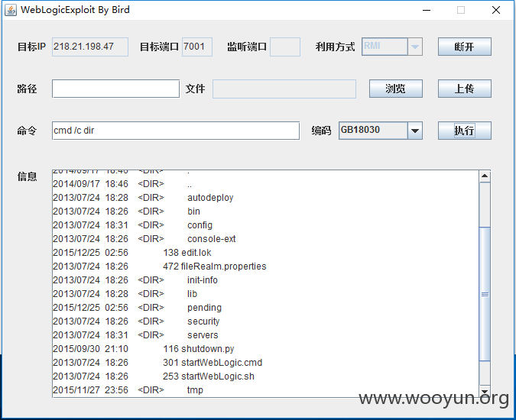Click the 执行 execute button
516x420 pixels.
click(x=464, y=131)
